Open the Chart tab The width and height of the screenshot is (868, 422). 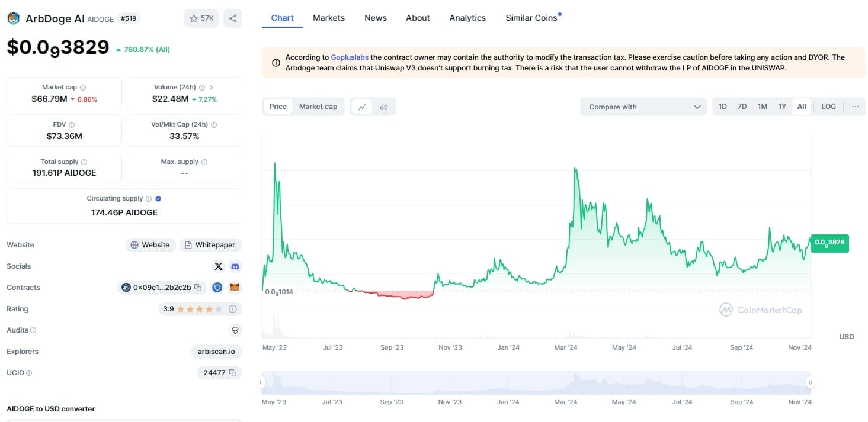(282, 18)
